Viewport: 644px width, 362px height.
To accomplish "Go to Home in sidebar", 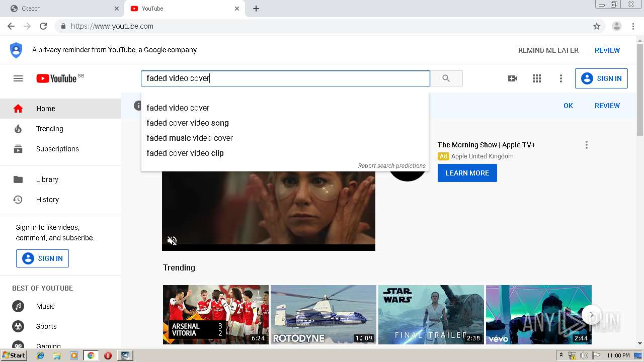I will point(60,109).
